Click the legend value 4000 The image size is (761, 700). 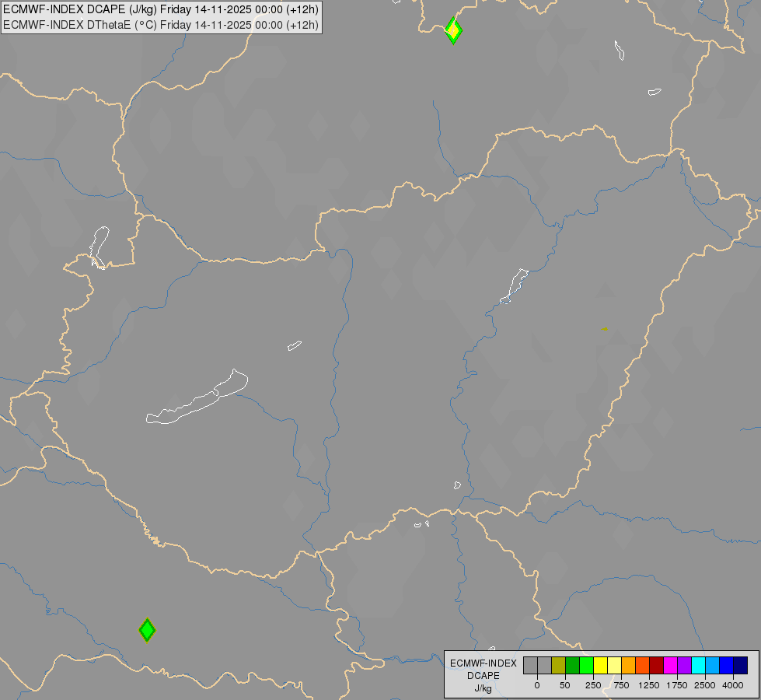click(733, 685)
